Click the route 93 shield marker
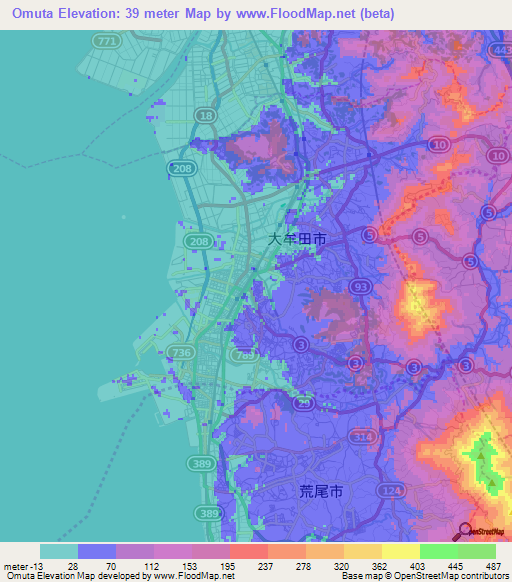 361,287
